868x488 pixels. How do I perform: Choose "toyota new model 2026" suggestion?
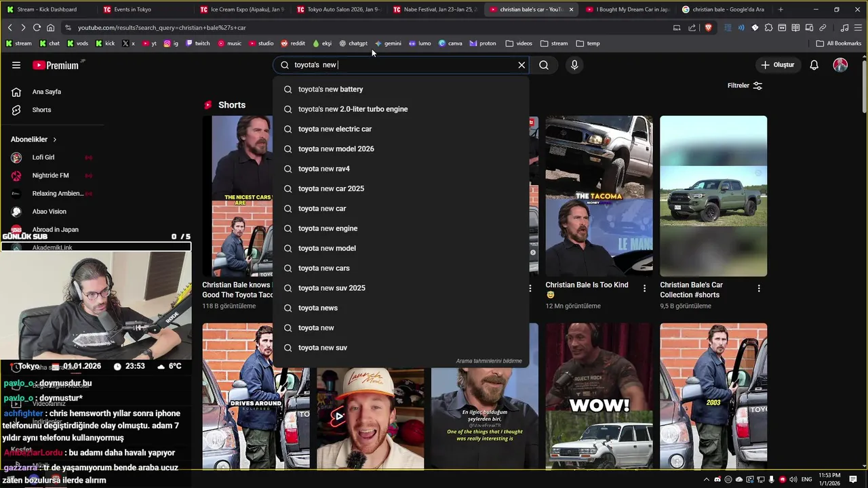coord(401,149)
